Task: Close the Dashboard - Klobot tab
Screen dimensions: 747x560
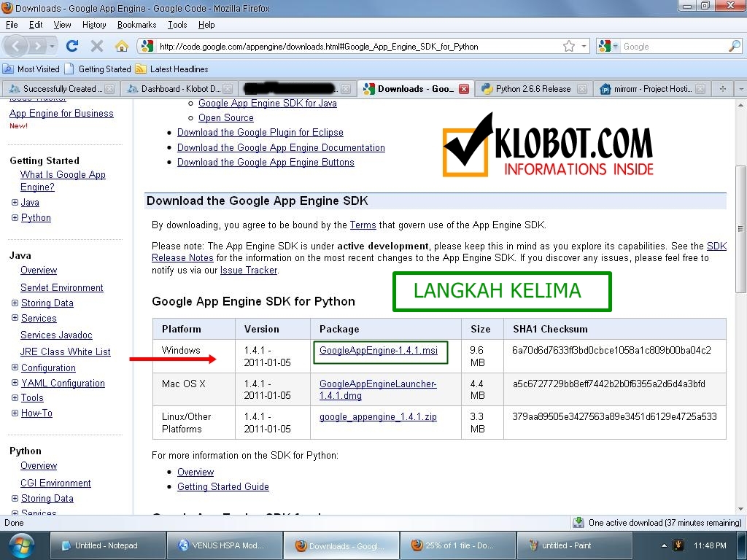Action: pos(228,89)
